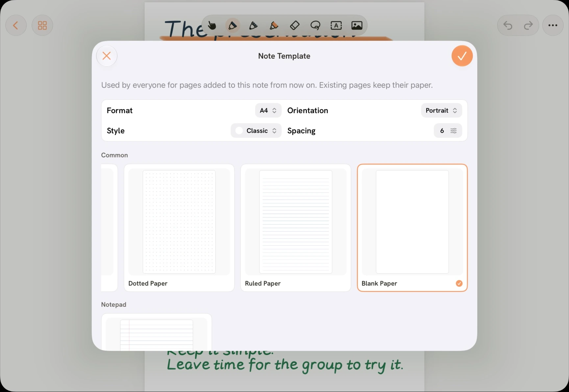The image size is (569, 392).
Task: Select the Blank Paper template
Action: [x=412, y=228]
